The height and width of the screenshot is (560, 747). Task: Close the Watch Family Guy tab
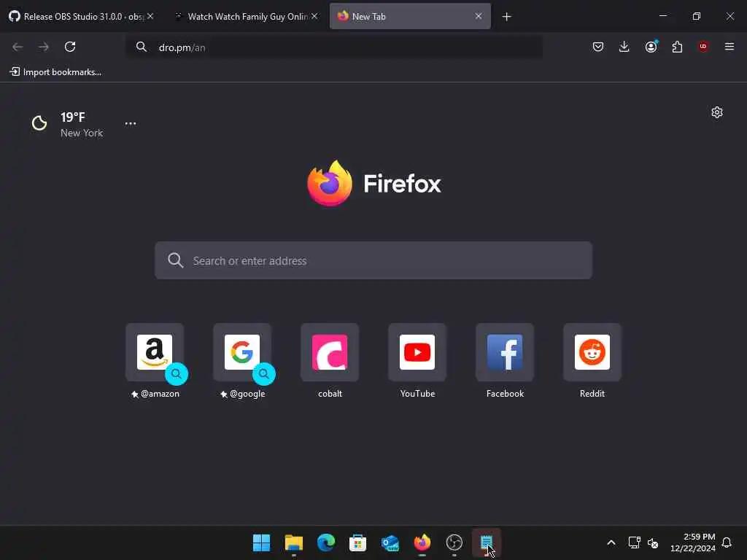pos(314,16)
